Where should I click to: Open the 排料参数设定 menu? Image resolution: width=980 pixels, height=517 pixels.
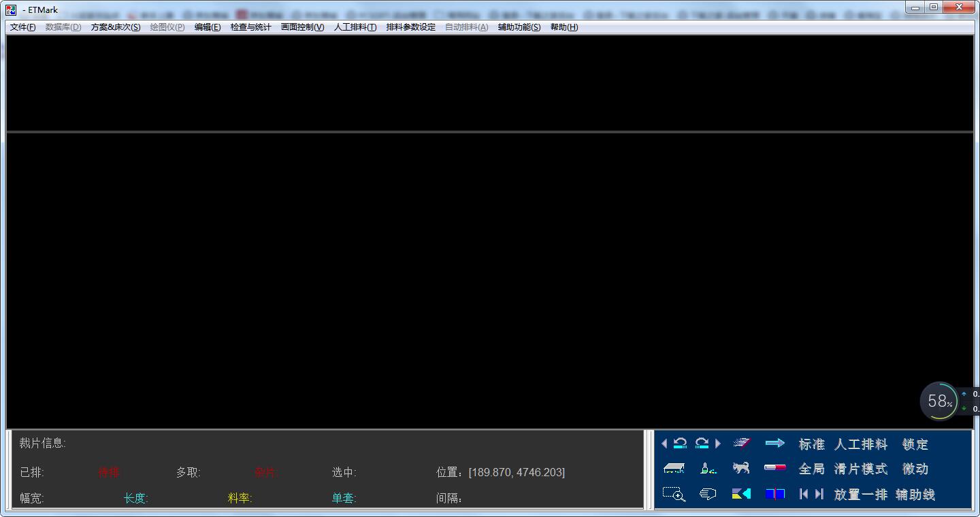pos(410,27)
